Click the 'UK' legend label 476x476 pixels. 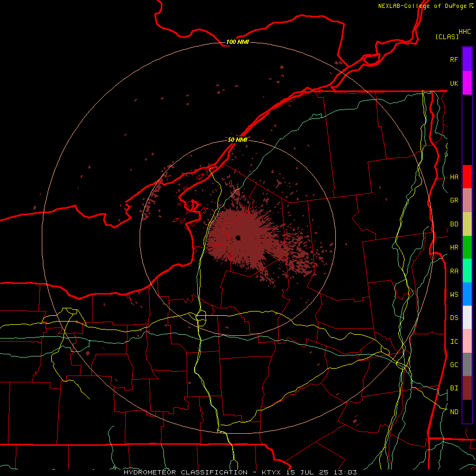tap(454, 84)
